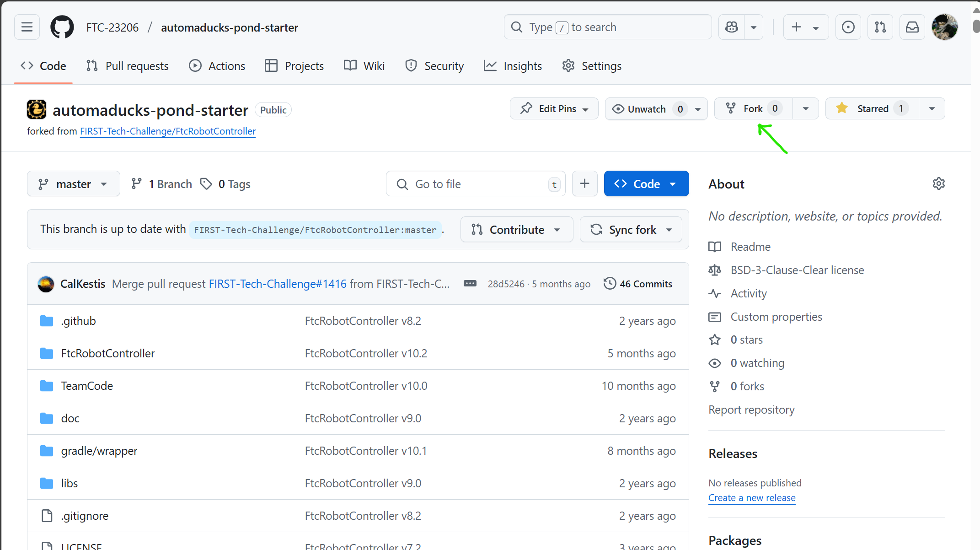
Task: Open notifications inbox icon
Action: click(912, 27)
